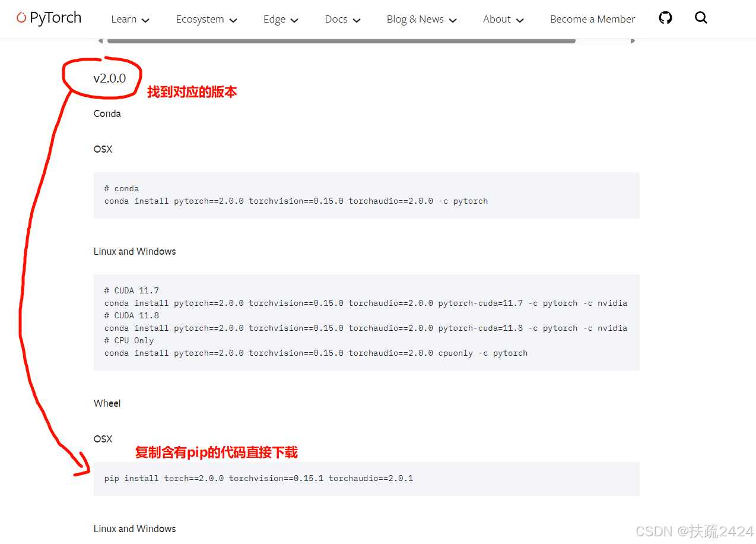Click the Docs chevron arrow
Screen dimensions: 756x544
coord(357,20)
